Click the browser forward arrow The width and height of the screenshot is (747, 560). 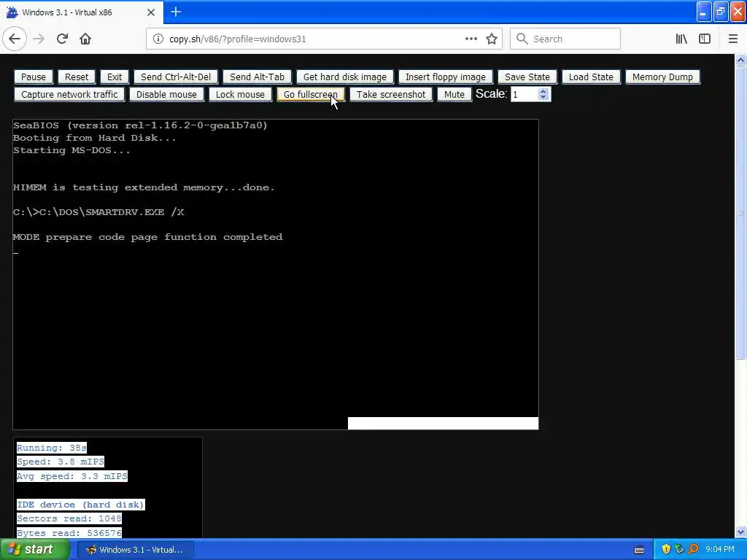click(39, 39)
